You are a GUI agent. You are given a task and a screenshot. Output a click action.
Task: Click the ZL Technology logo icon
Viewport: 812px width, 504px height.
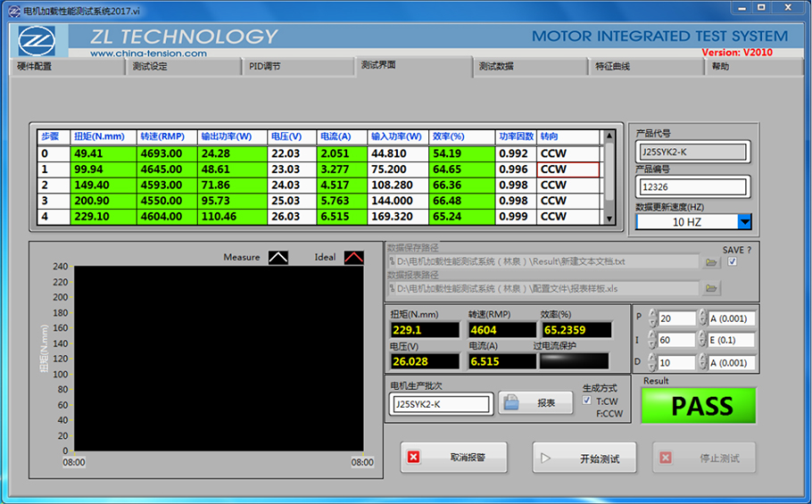coord(37,40)
